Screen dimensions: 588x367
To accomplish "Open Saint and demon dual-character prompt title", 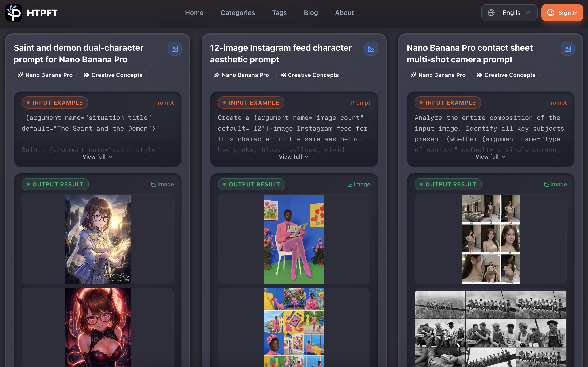I will click(78, 54).
